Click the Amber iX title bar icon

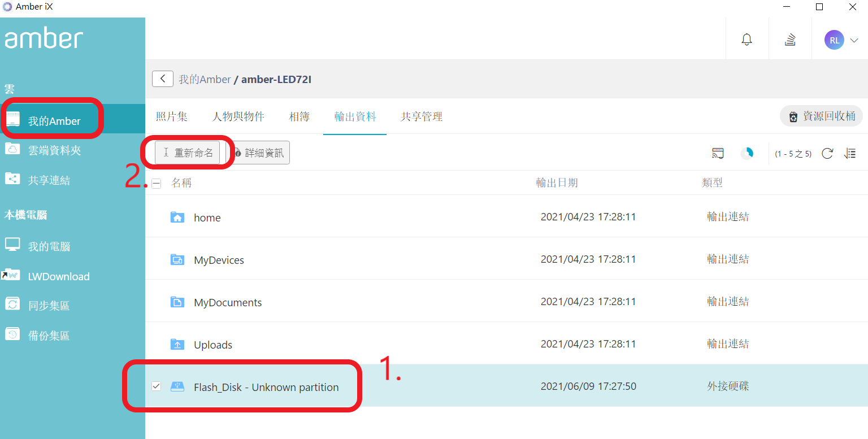(7, 7)
